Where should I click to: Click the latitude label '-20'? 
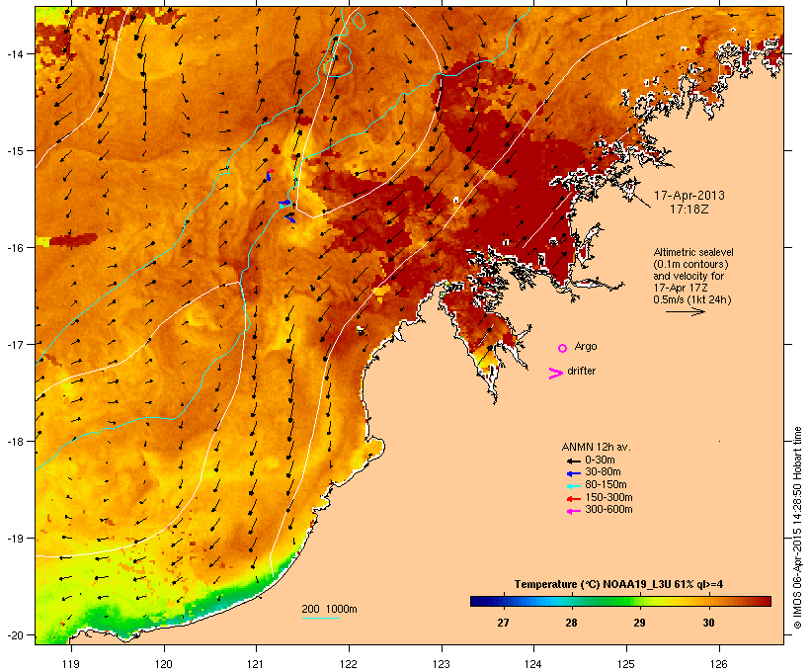click(14, 635)
